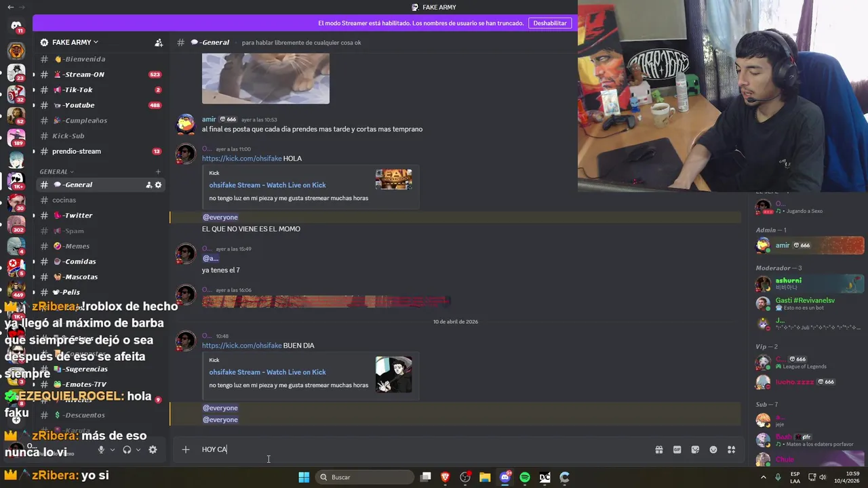This screenshot has height=488, width=868.
Task: Open the -Youtube channel
Action: tap(100, 105)
